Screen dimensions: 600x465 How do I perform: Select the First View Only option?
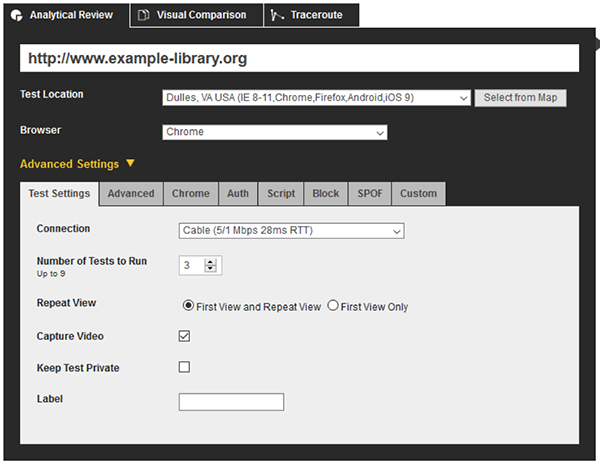333,305
